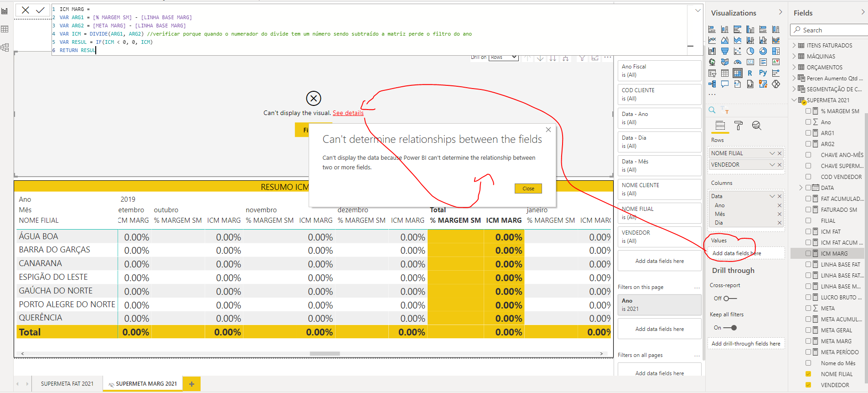868x393 pixels.
Task: Select the Slicer visualization
Action: [712, 73]
